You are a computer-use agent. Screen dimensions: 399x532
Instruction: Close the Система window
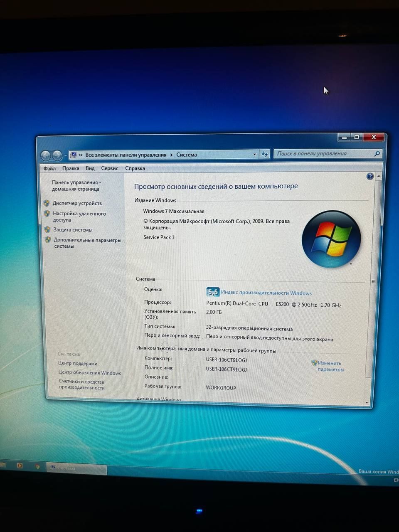coord(374,137)
